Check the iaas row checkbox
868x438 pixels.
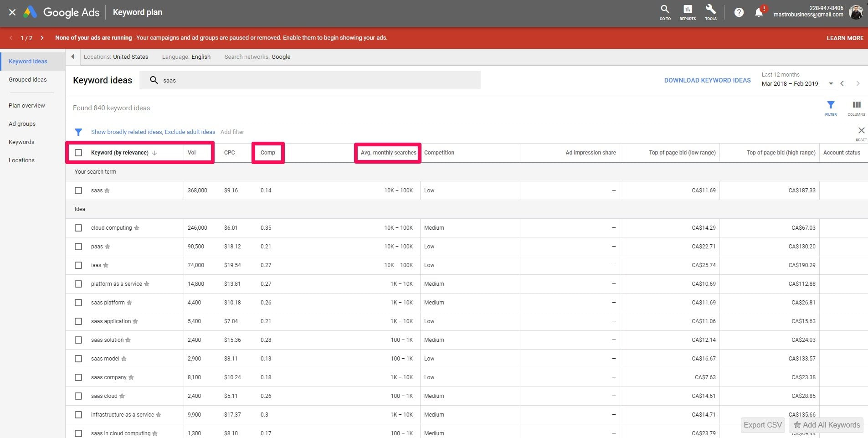78,265
